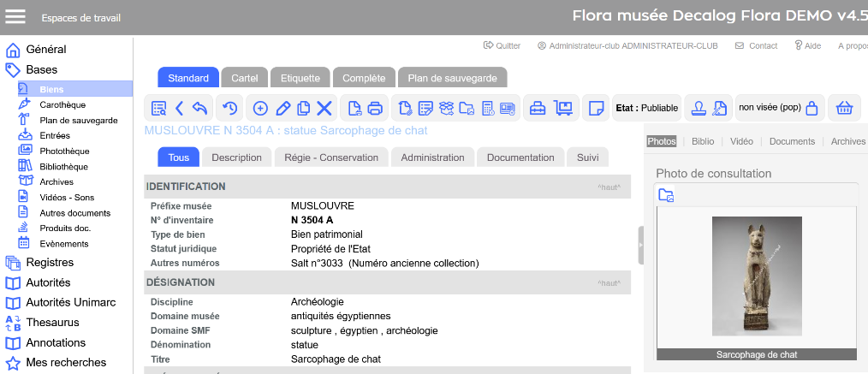Add to basket with the basket icon
The height and width of the screenshot is (374, 868).
click(x=845, y=108)
